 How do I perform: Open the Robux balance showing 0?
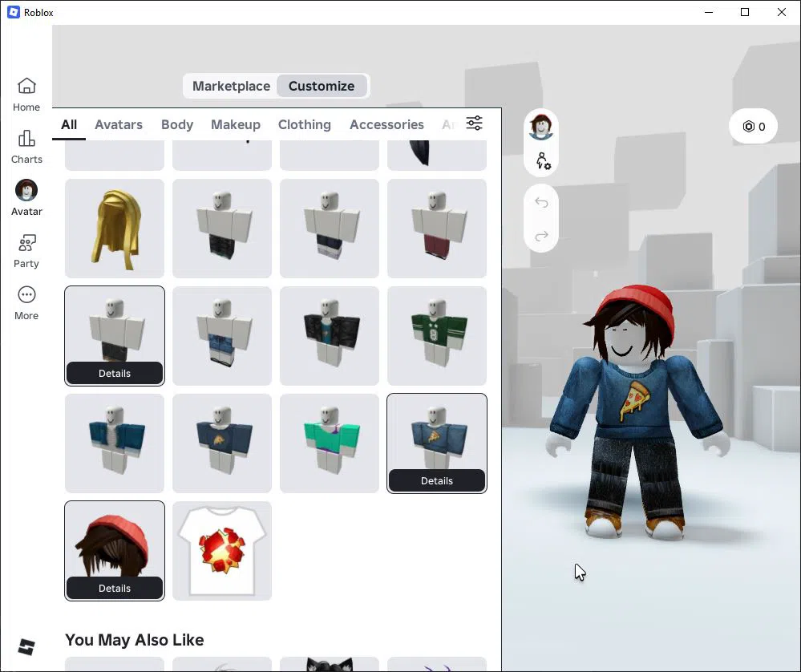click(x=754, y=126)
